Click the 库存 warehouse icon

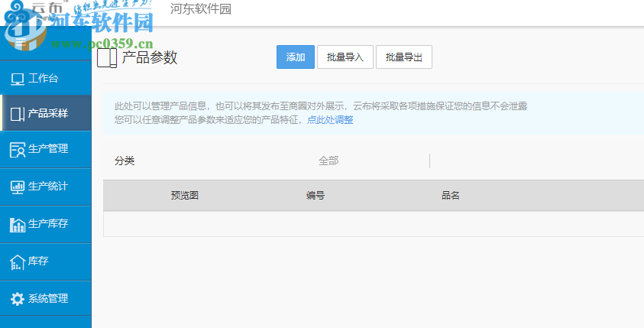18,261
